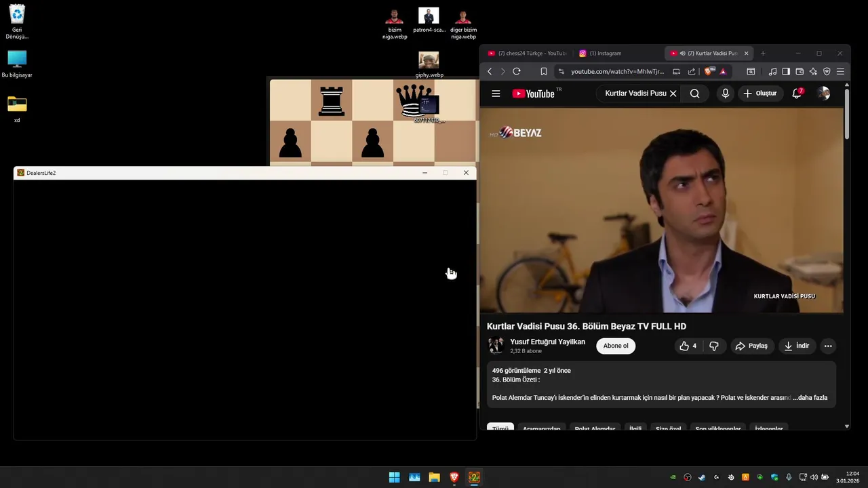Open the three-dot more actions menu
The image size is (868, 488).
coord(828,346)
